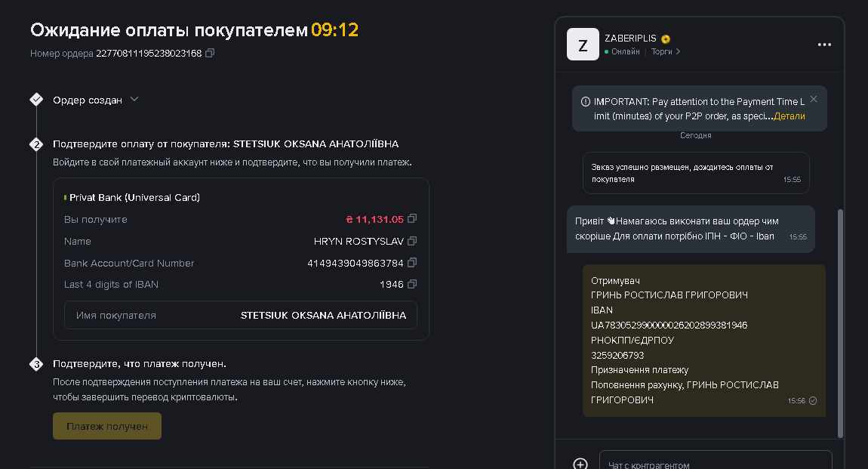Click the ZABERIPLIS username

630,39
